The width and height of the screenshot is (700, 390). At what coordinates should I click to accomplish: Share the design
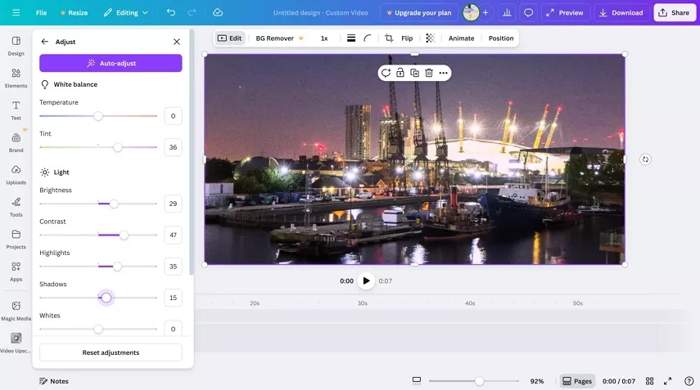pyautogui.click(x=674, y=12)
